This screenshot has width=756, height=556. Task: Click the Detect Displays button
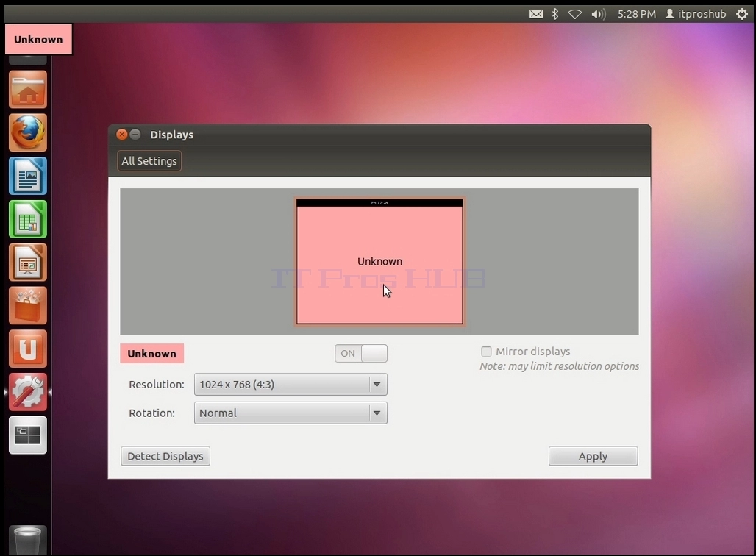click(165, 456)
